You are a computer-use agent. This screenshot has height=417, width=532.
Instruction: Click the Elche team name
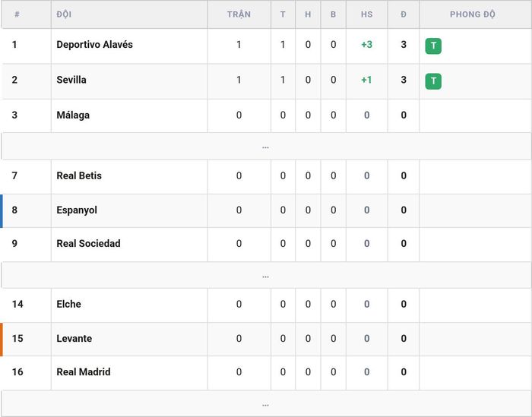point(69,304)
